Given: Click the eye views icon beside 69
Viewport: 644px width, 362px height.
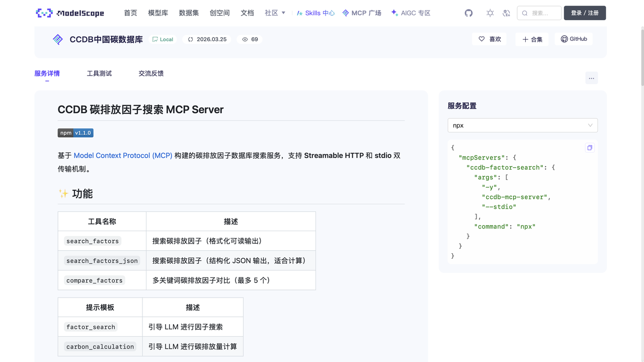Looking at the screenshot, I should [x=245, y=39].
